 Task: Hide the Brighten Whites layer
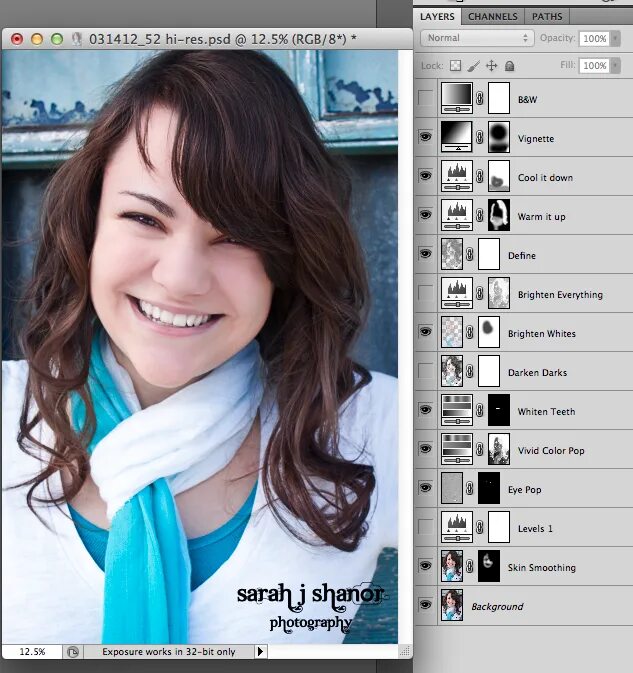pyautogui.click(x=425, y=332)
